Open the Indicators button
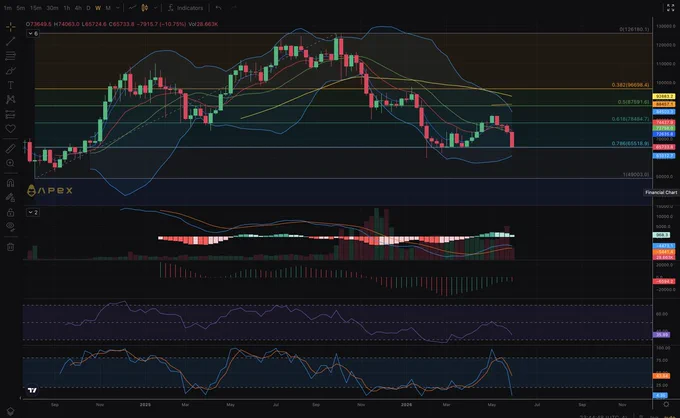This screenshot has width=680, height=418. (x=186, y=8)
